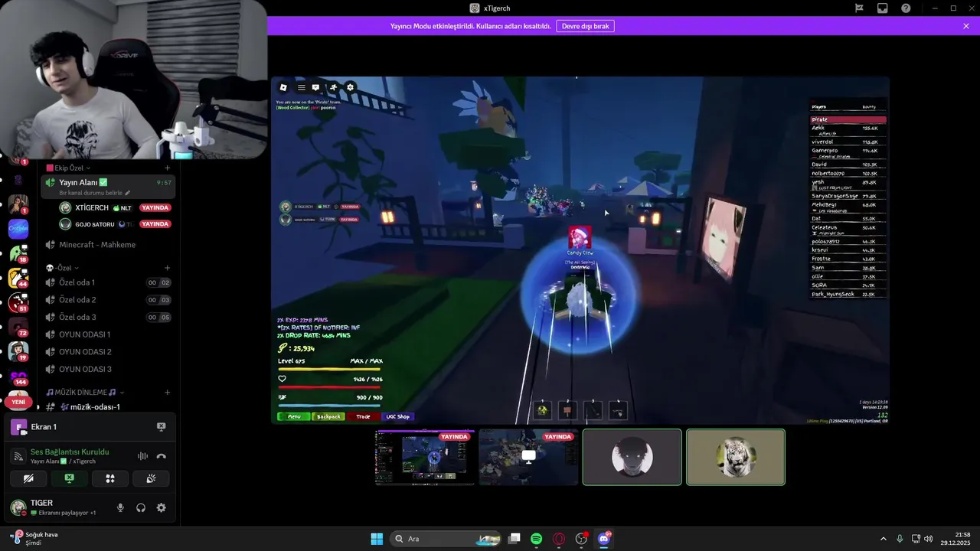Open the server with the 19 badge
Screen dimensions: 980x551
(x=18, y=351)
